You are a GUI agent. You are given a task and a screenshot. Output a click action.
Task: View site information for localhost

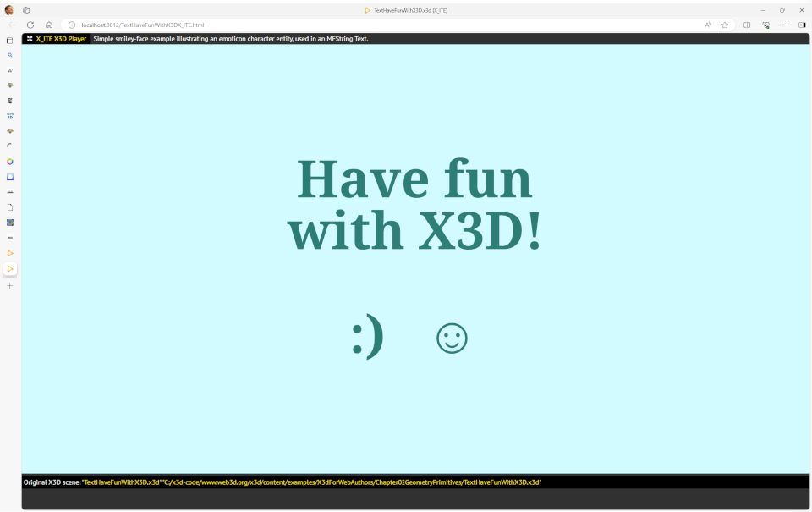coord(72,25)
